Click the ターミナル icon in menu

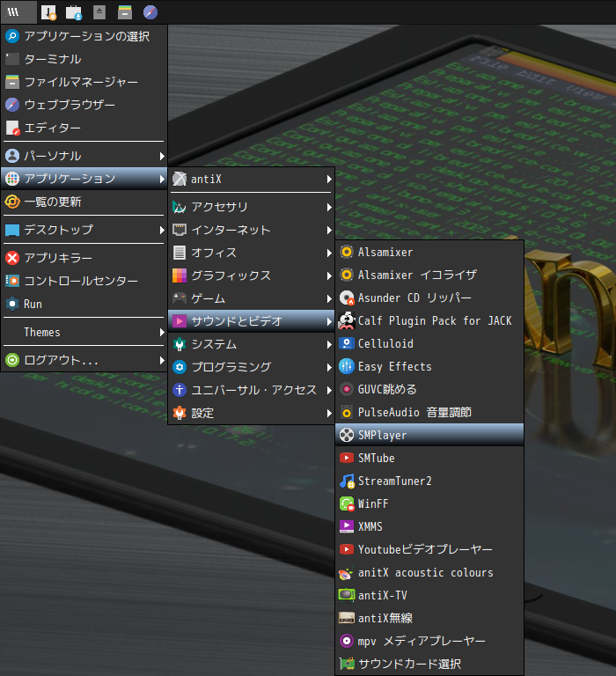(12, 59)
